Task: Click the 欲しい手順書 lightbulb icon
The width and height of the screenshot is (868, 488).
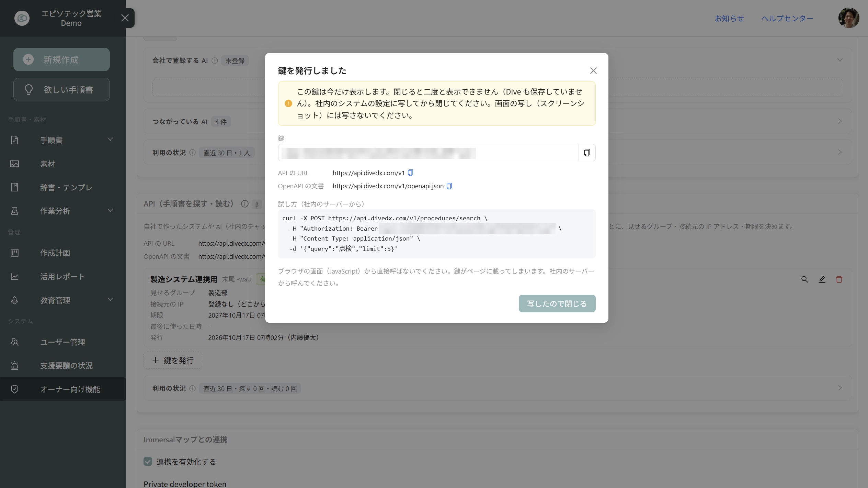Action: tap(29, 89)
